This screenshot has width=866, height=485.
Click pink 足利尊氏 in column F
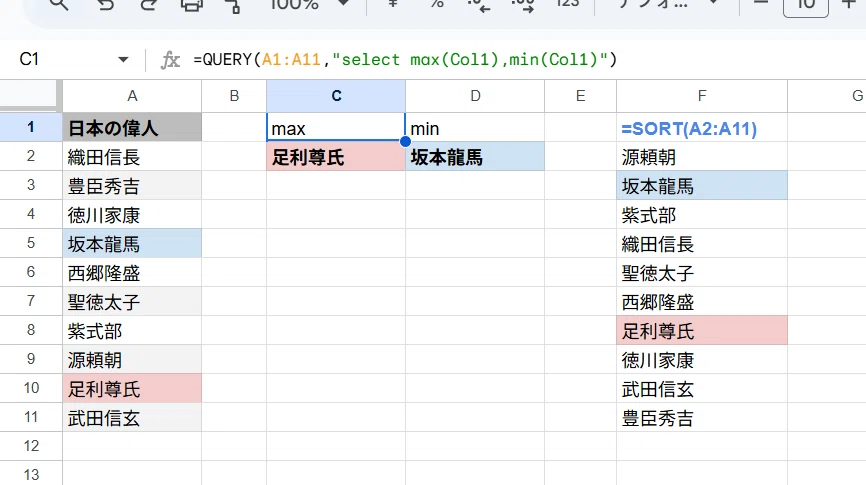702,330
